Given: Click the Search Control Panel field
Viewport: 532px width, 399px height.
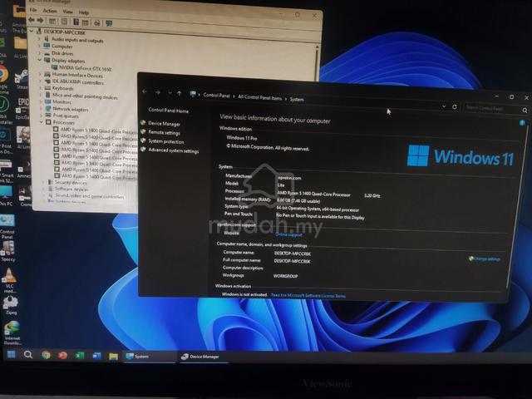Looking at the screenshot, I should (x=494, y=109).
